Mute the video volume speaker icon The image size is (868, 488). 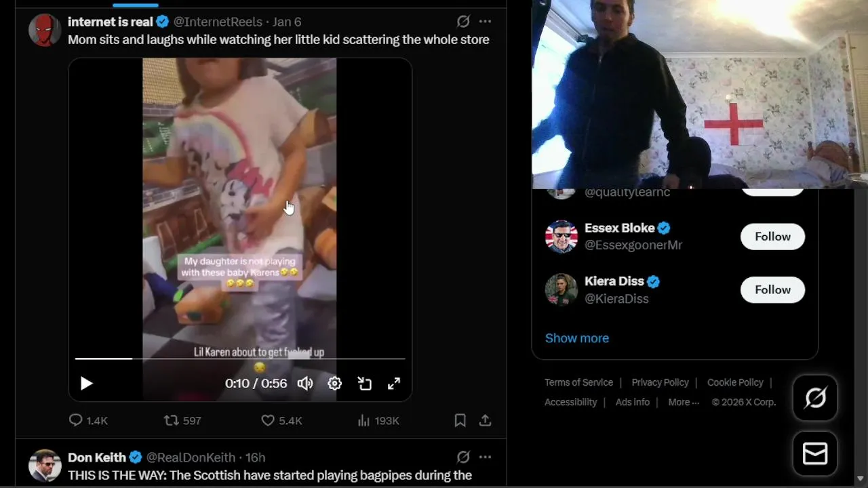pyautogui.click(x=305, y=384)
